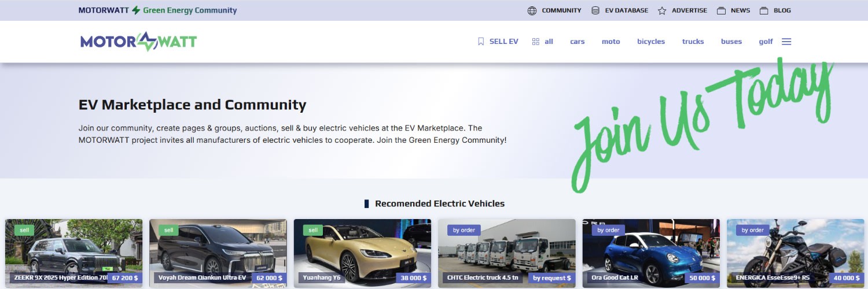Click the News folder icon
868x289 pixels.
point(721,10)
